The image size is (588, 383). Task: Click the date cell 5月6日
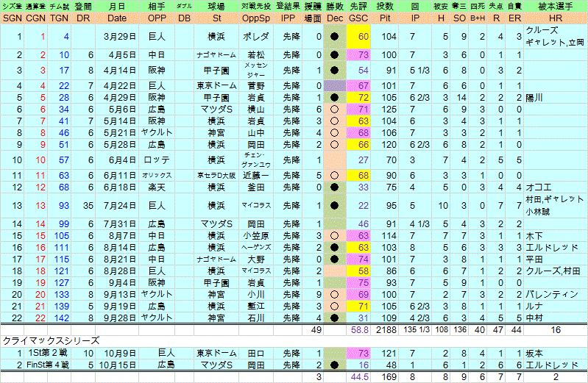[122, 110]
